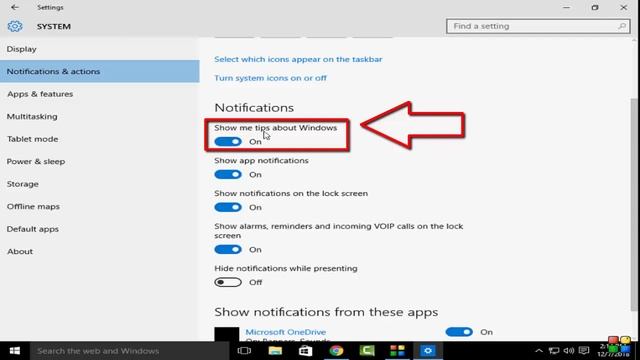The width and height of the screenshot is (640, 360).
Task: Toggle Show app notifications switch
Action: coord(228,175)
